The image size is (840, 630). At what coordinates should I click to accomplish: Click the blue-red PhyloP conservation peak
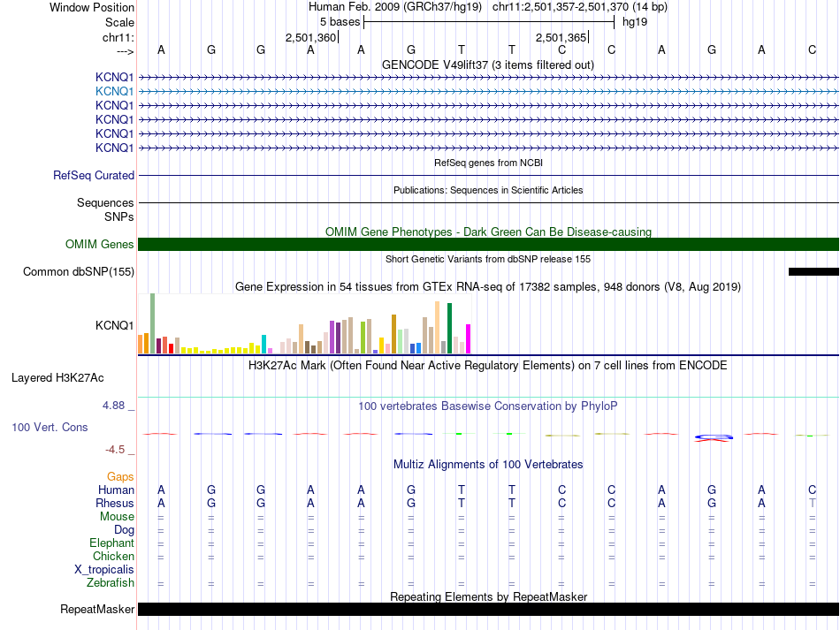coord(713,436)
